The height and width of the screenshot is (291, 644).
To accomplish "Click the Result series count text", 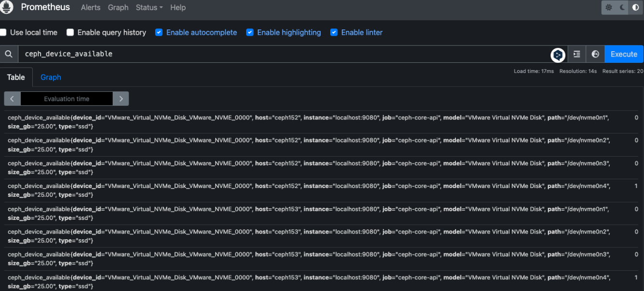I will pos(623,71).
